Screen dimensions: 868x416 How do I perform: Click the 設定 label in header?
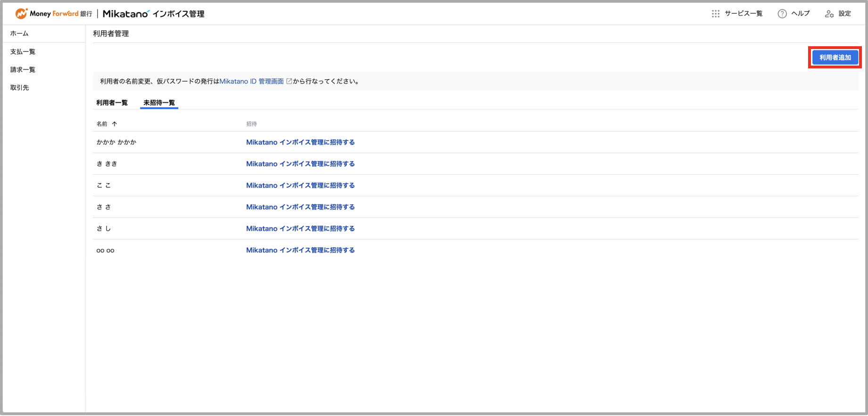click(845, 14)
